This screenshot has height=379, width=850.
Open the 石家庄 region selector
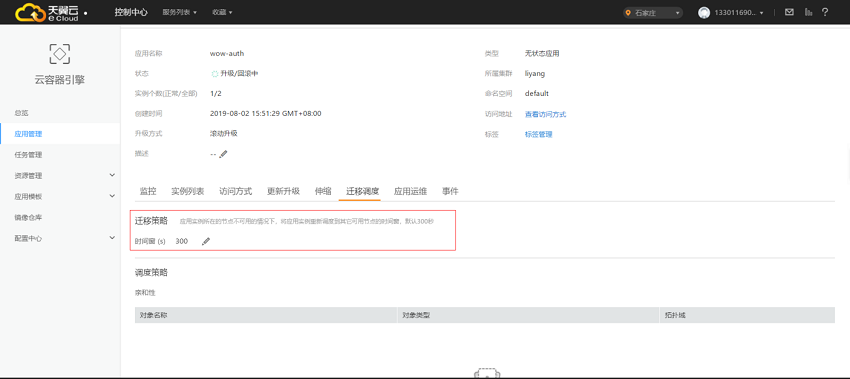[653, 13]
